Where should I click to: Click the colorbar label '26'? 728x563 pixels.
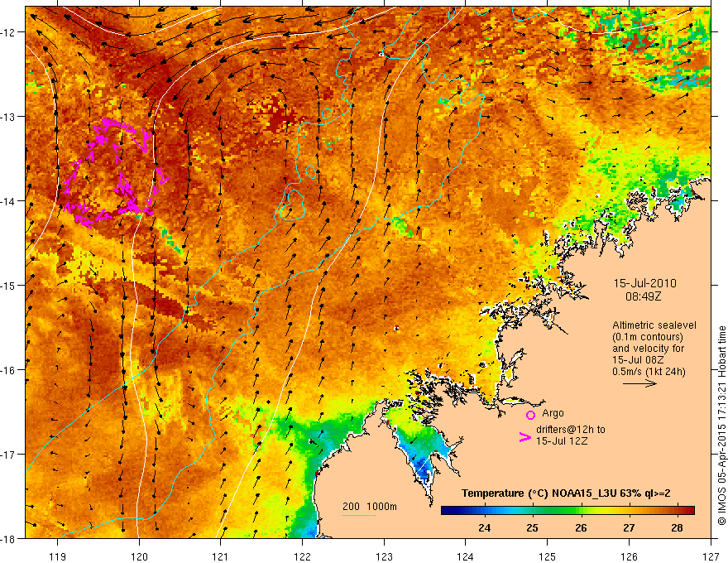tap(581, 528)
